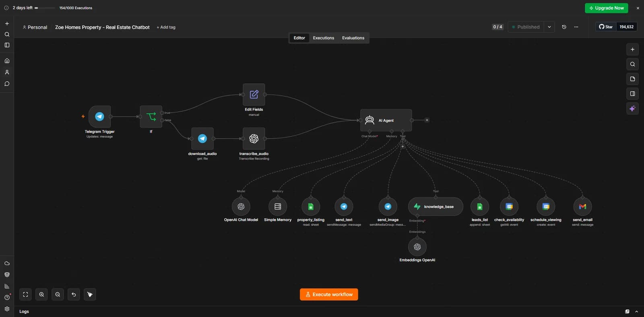Viewport: 644px width, 317px height.
Task: Open the Edit Fields node
Action: tap(254, 95)
